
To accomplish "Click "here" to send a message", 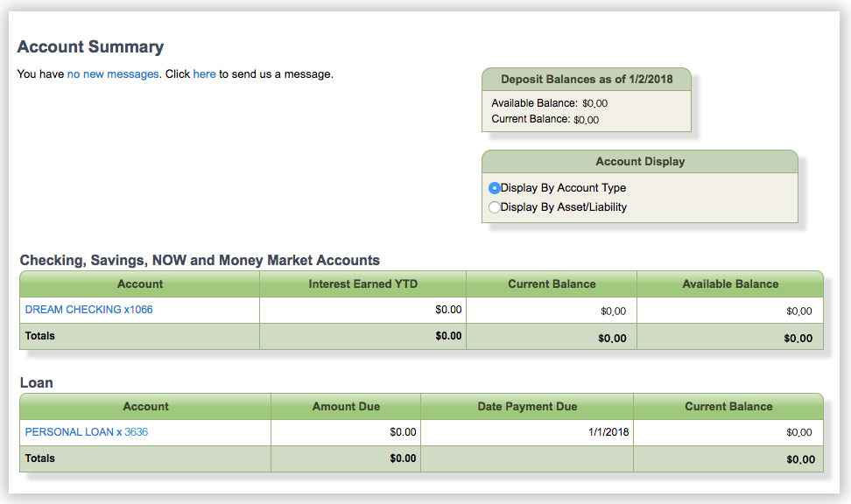I will (204, 74).
